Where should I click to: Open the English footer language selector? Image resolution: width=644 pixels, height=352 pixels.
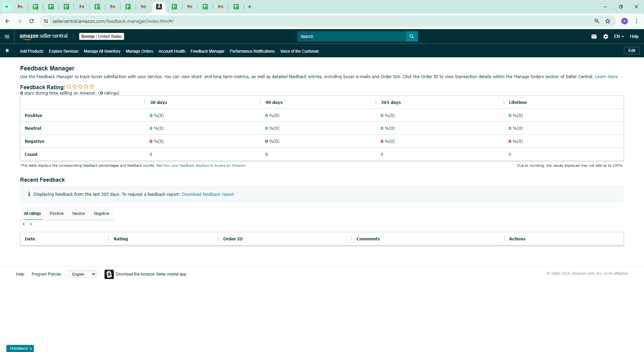83,274
